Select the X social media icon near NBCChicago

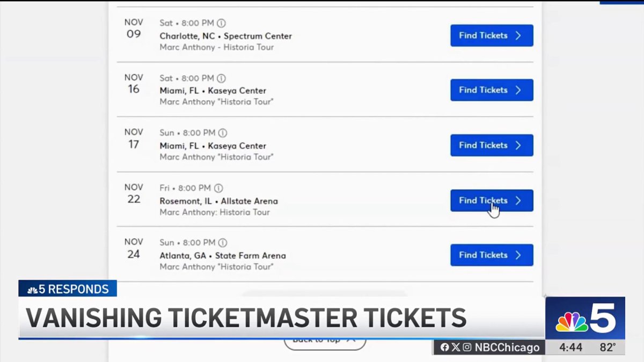pos(456,348)
